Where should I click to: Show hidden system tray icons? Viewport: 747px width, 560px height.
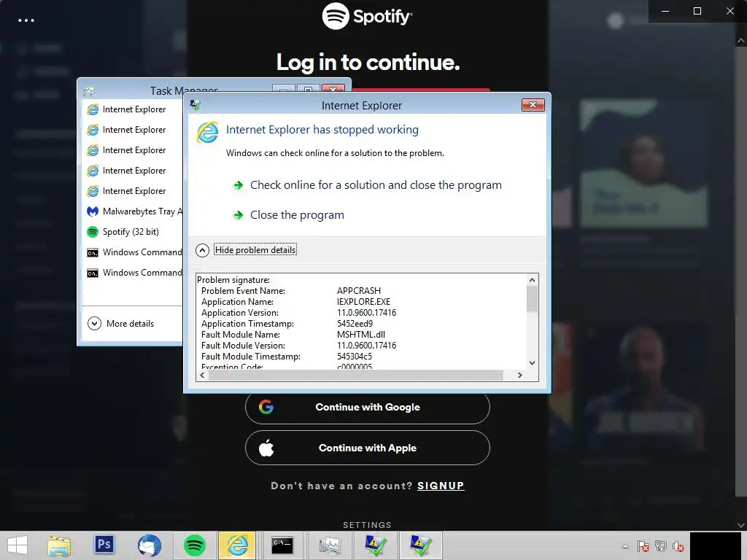point(625,546)
